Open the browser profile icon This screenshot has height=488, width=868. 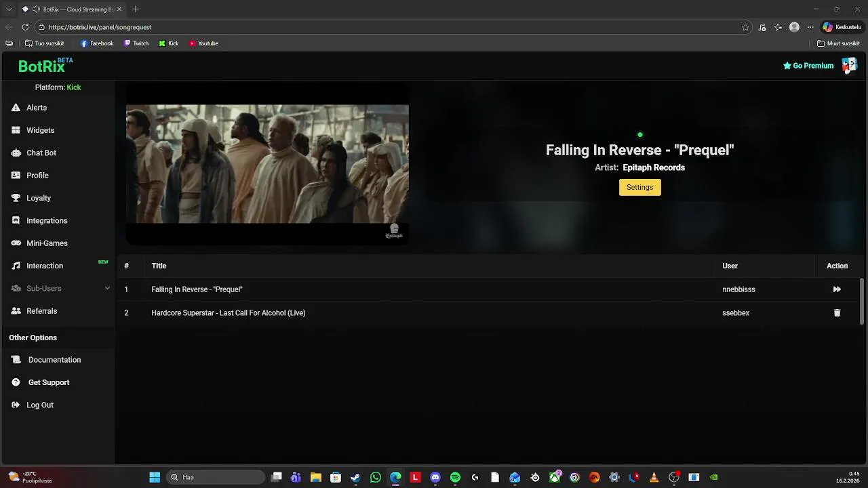click(794, 27)
